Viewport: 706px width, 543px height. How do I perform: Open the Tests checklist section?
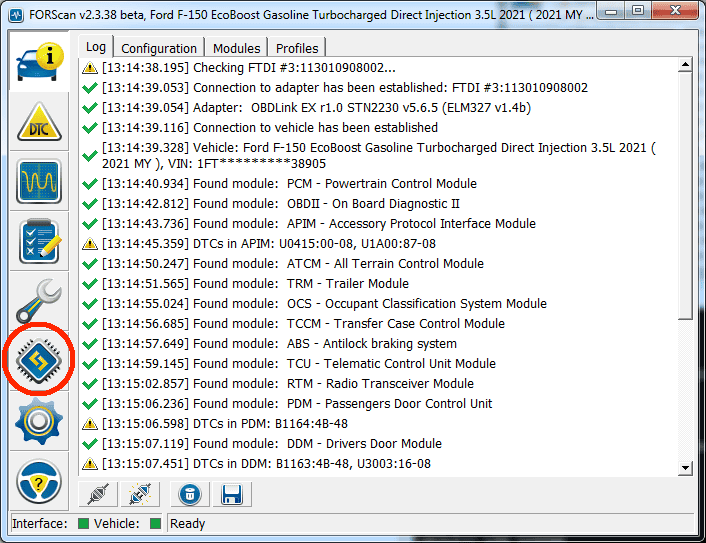click(x=39, y=242)
